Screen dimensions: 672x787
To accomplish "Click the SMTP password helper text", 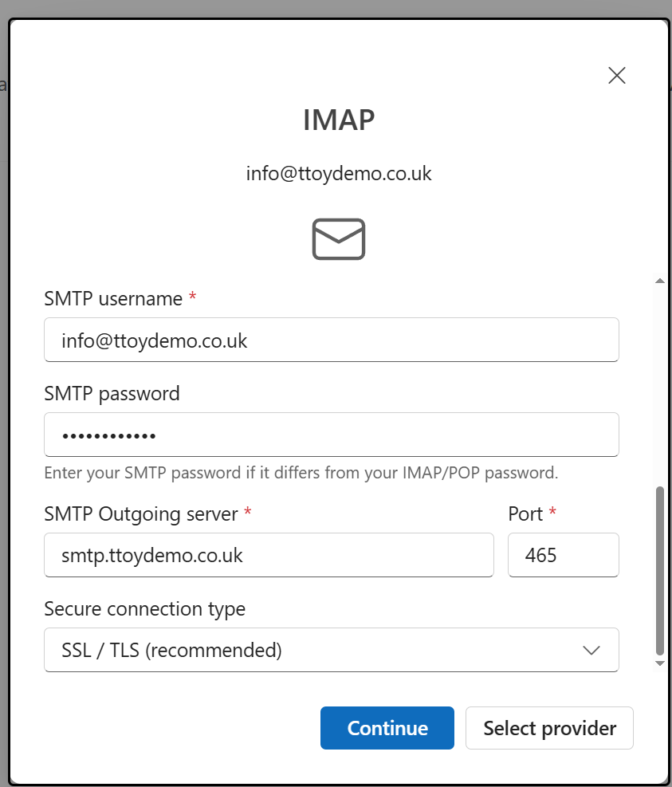I will 301,473.
